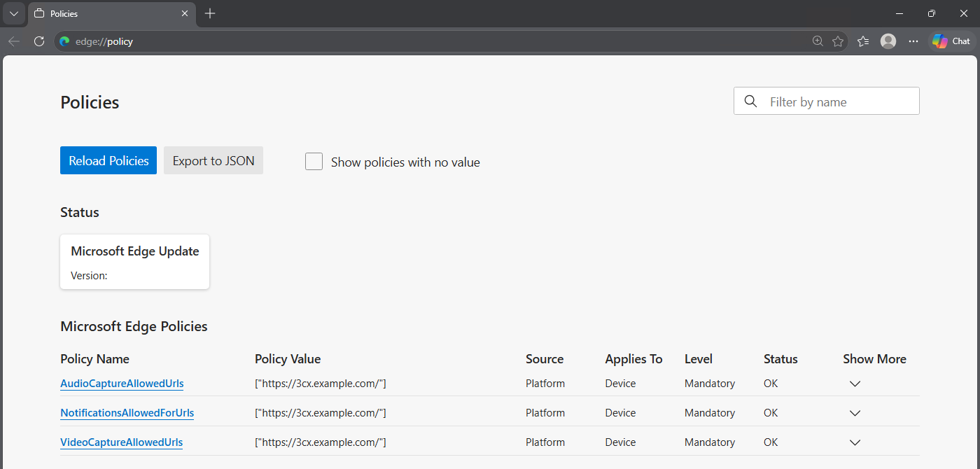Image resolution: width=980 pixels, height=469 pixels.
Task: Expand Show More for VideoCaptureAllowedUrls row
Action: pos(855,442)
